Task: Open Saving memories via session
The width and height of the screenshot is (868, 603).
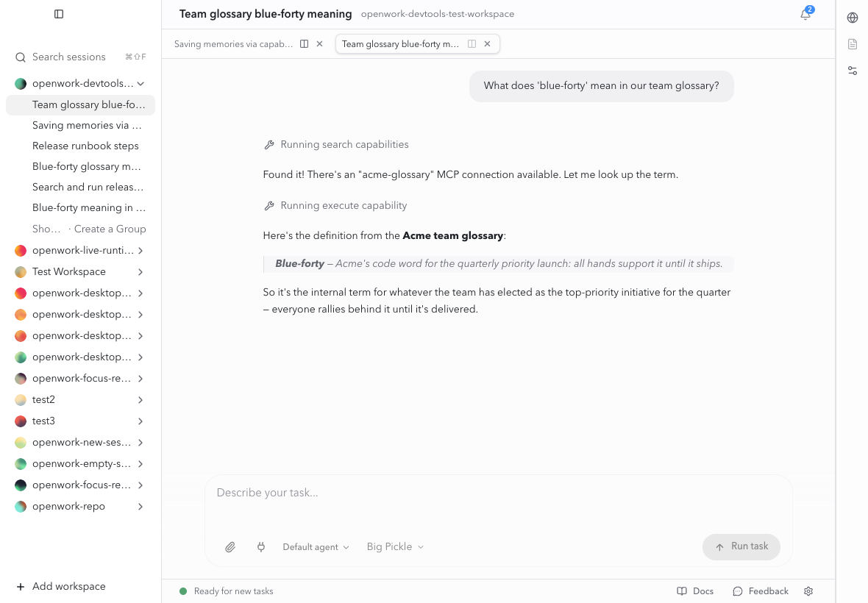Action: pos(87,126)
